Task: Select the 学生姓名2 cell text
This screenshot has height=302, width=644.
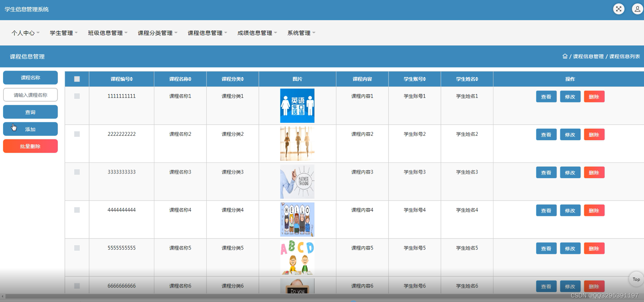Action: coord(467,134)
